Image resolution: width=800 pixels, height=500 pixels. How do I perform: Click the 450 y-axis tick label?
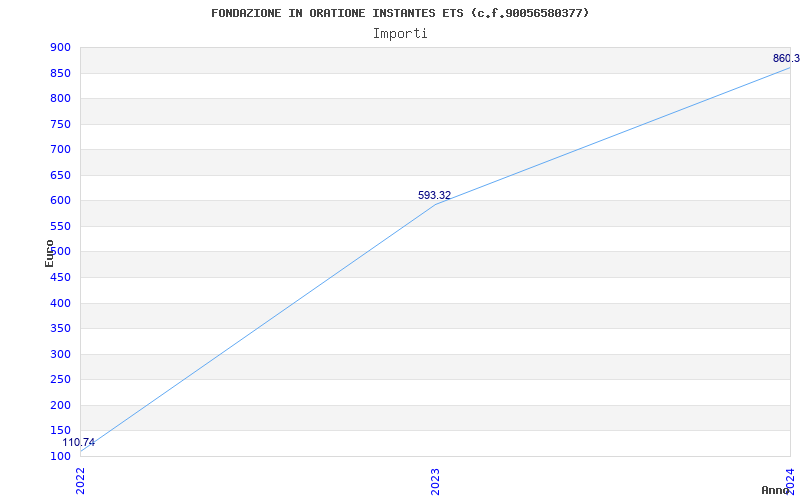pyautogui.click(x=60, y=278)
